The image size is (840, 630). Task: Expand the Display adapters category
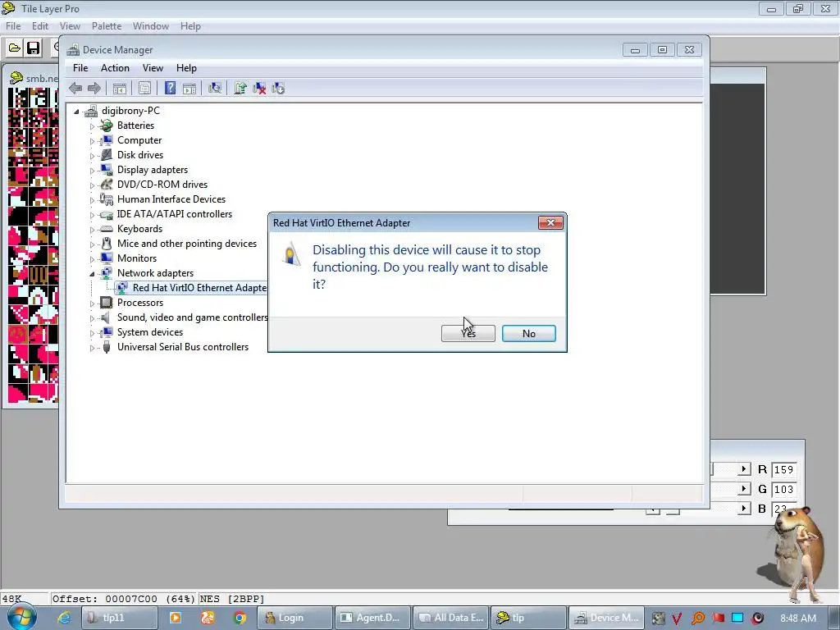point(92,171)
